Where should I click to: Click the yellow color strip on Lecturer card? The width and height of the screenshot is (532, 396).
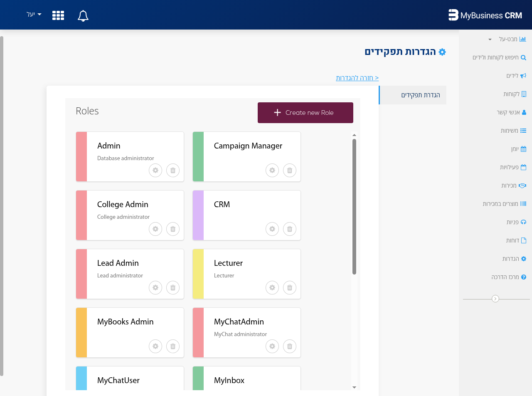[x=198, y=274]
